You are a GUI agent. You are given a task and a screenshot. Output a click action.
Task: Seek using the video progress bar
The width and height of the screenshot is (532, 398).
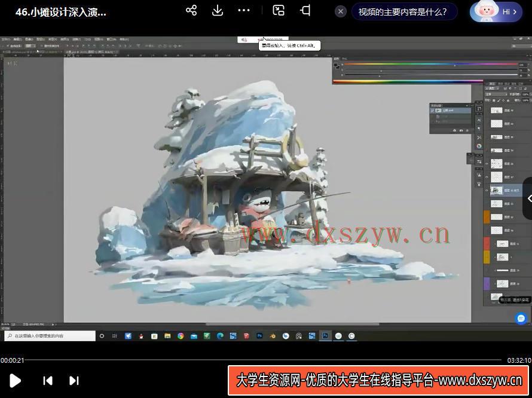click(x=263, y=360)
